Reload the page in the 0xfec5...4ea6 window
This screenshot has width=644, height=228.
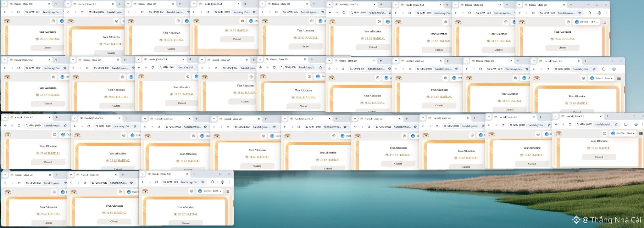coord(548,69)
